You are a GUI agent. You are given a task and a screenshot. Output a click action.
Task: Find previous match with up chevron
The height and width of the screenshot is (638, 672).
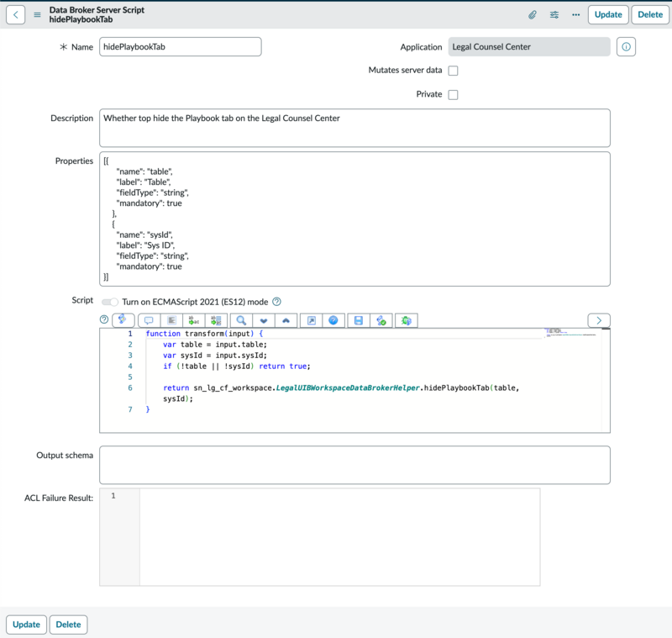coord(286,320)
